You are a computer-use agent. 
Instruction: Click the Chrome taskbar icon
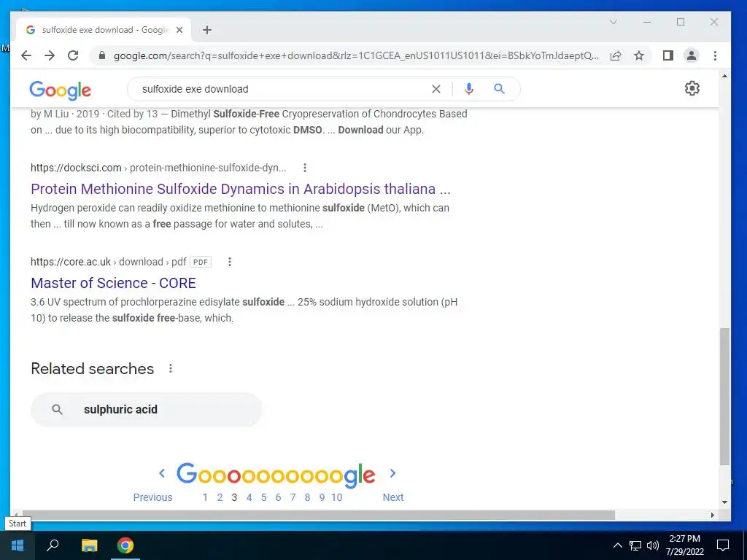[125, 545]
